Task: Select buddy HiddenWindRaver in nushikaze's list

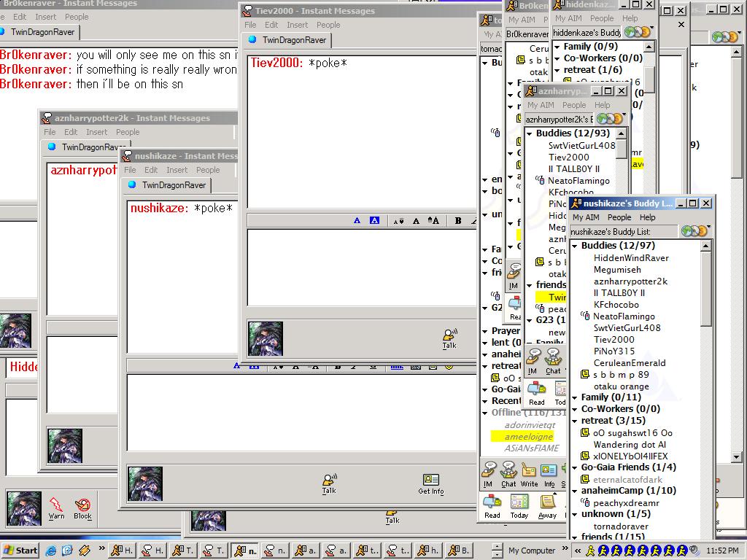Action: [x=631, y=258]
